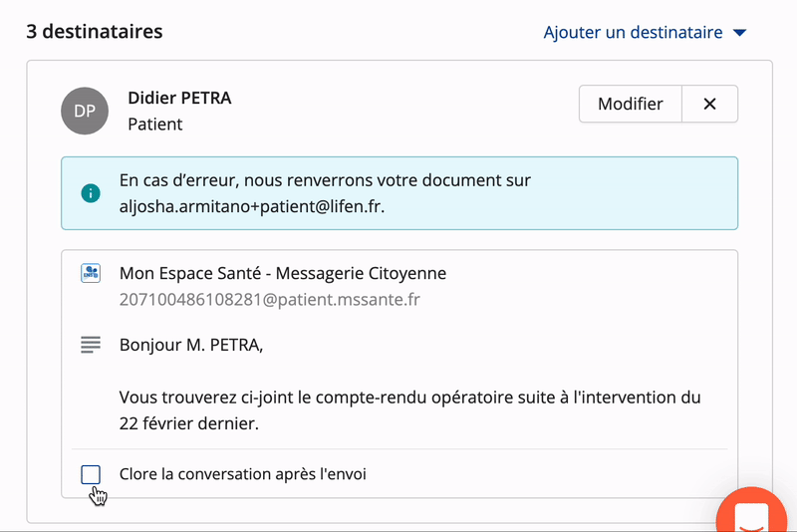Tick the 'Clore la conversation' checkbox
The width and height of the screenshot is (797, 532).
[91, 474]
